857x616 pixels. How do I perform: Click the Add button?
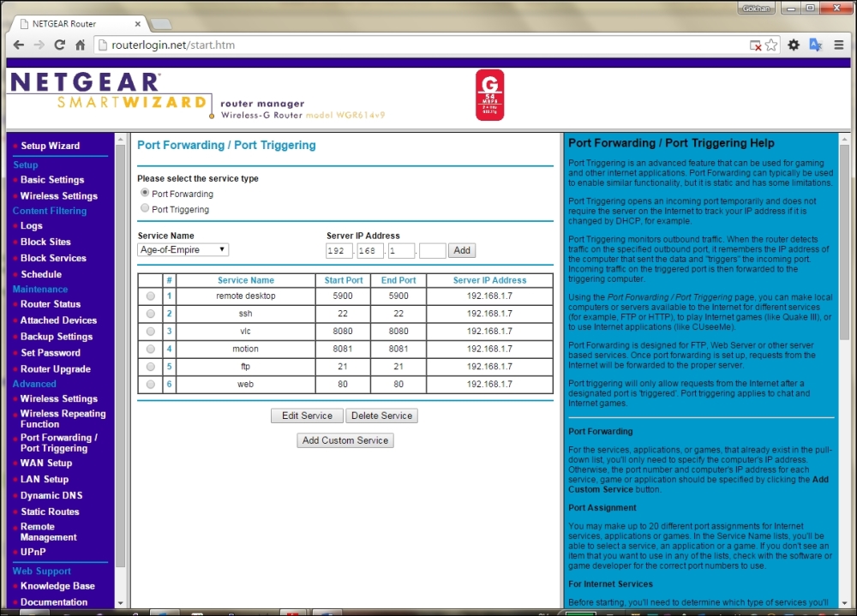(x=462, y=250)
